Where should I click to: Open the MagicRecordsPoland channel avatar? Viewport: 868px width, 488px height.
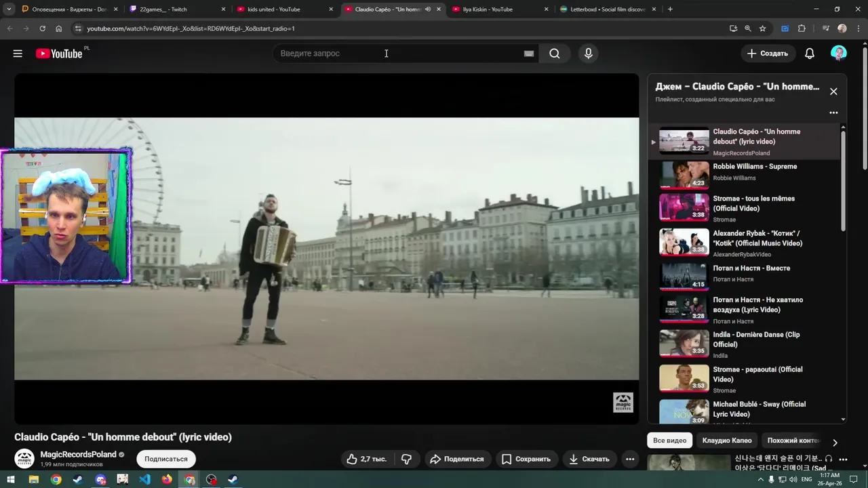(x=24, y=459)
